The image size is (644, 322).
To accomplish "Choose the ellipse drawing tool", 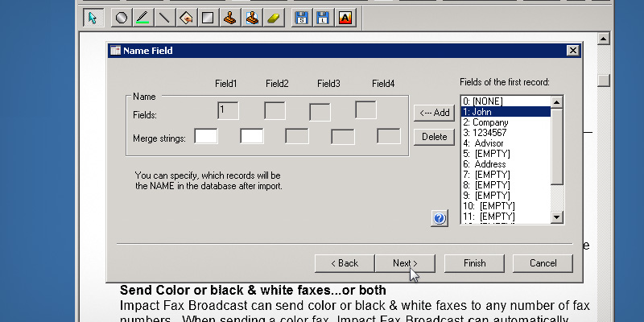I will [x=122, y=17].
